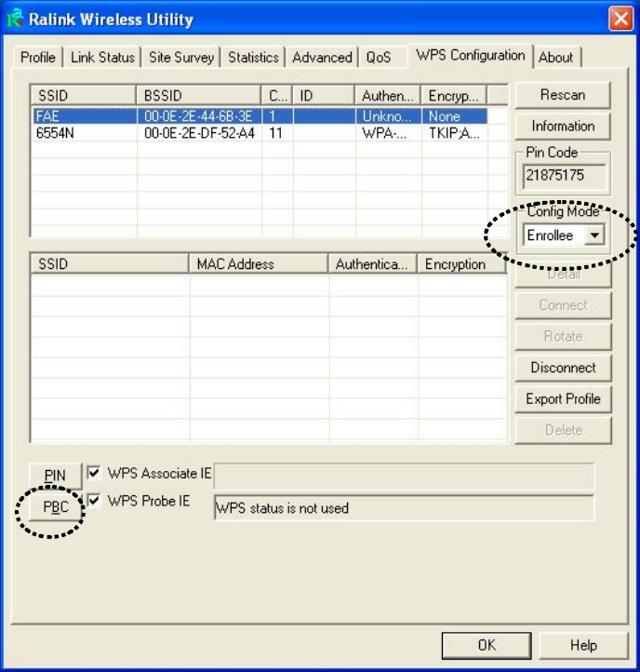Toggle the WPS Probe IE checkbox

point(94,501)
